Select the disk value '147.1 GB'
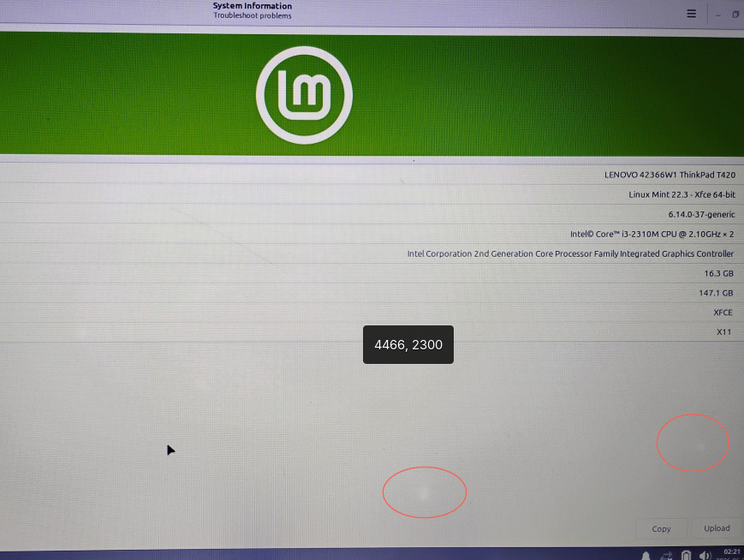 coord(716,293)
